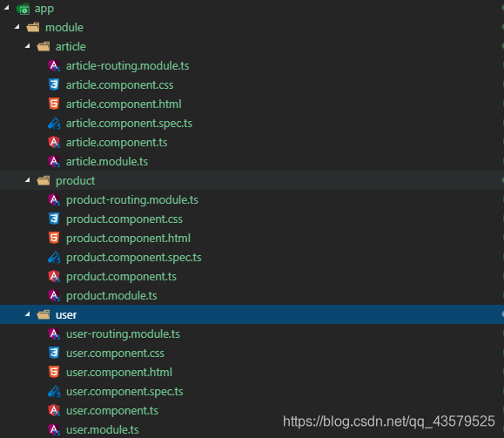The width and height of the screenshot is (504, 438).
Task: Click the module folder icon
Action: tap(33, 28)
